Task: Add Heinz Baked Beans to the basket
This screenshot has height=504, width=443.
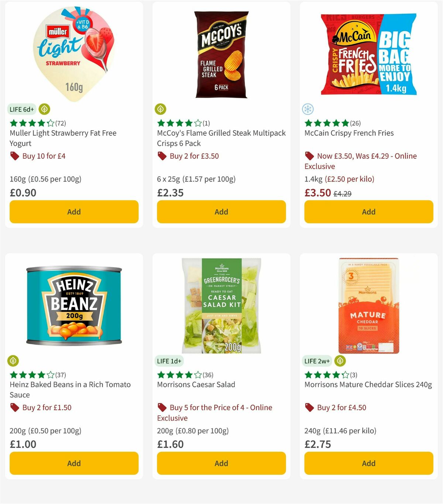Action: coord(74,463)
